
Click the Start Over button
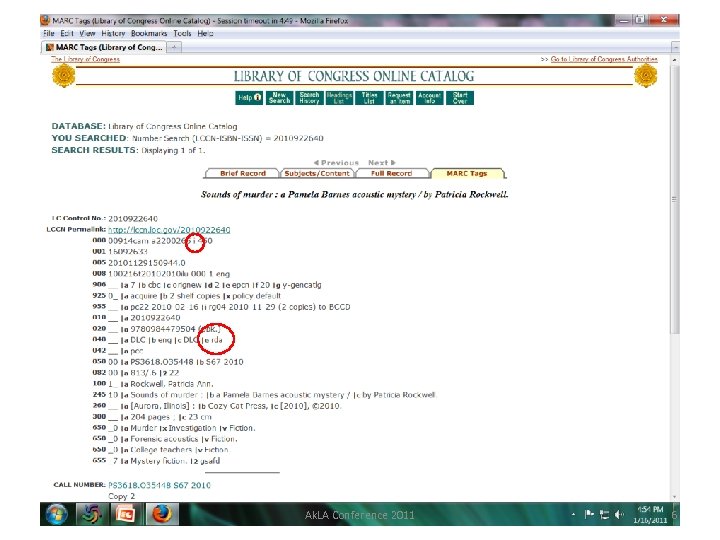[x=460, y=98]
